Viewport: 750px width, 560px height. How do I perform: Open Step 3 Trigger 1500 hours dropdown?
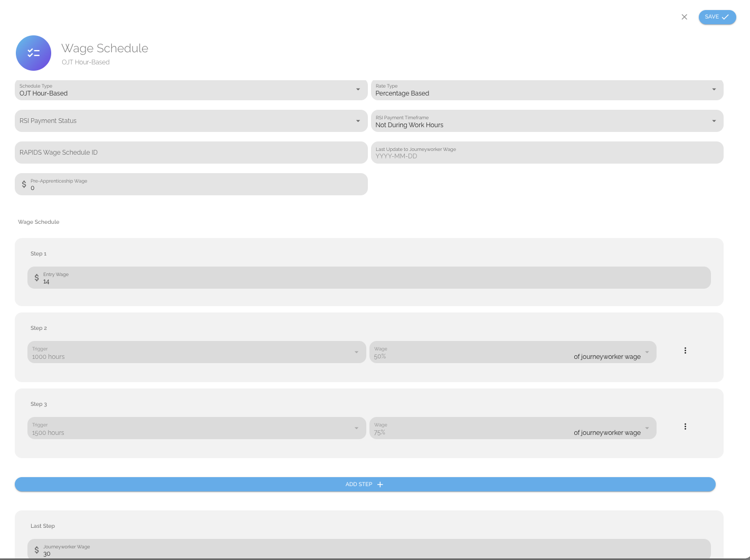pyautogui.click(x=356, y=428)
